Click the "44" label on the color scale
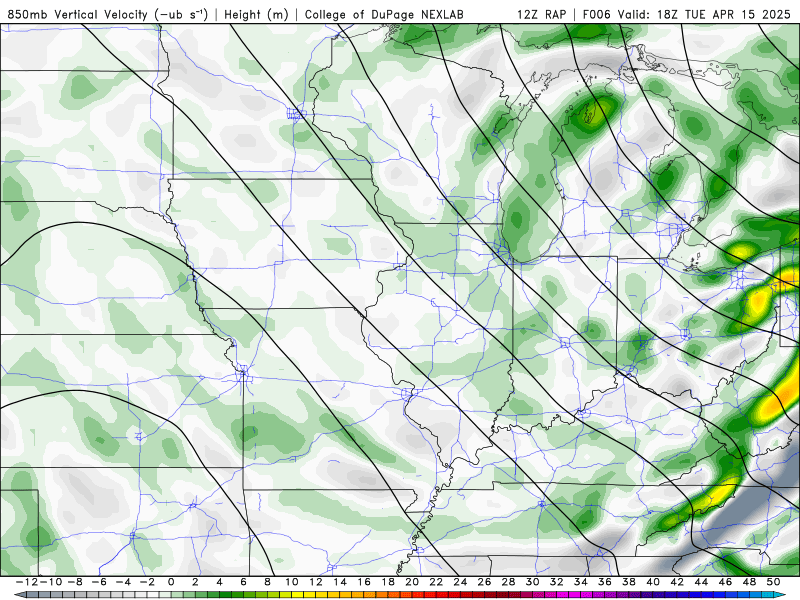800x600 pixels. (x=701, y=582)
